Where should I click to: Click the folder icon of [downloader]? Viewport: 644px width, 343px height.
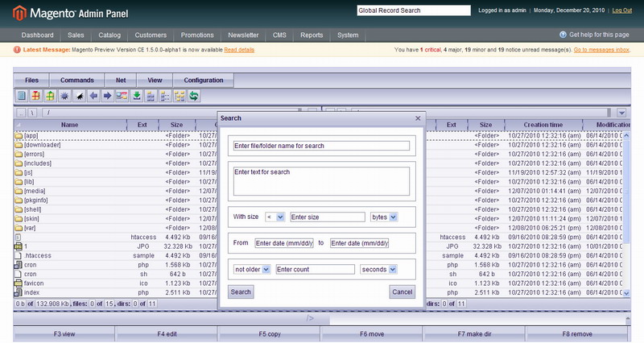(19, 145)
